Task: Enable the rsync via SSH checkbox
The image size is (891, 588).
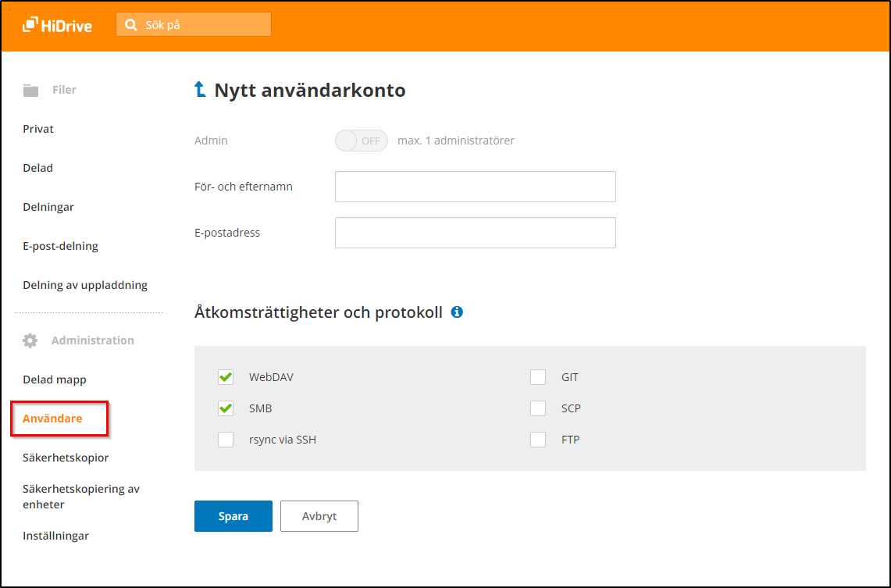Action: coord(226,440)
